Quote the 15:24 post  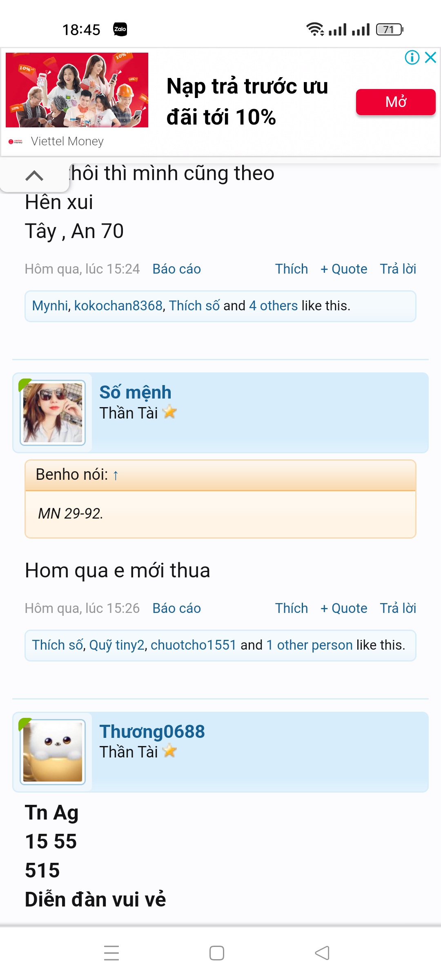coord(344,269)
